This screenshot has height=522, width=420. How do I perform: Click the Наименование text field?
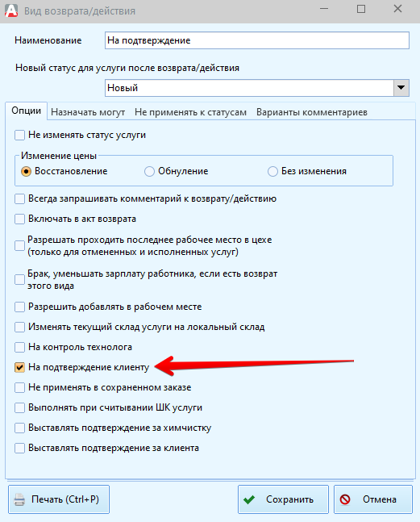(256, 40)
